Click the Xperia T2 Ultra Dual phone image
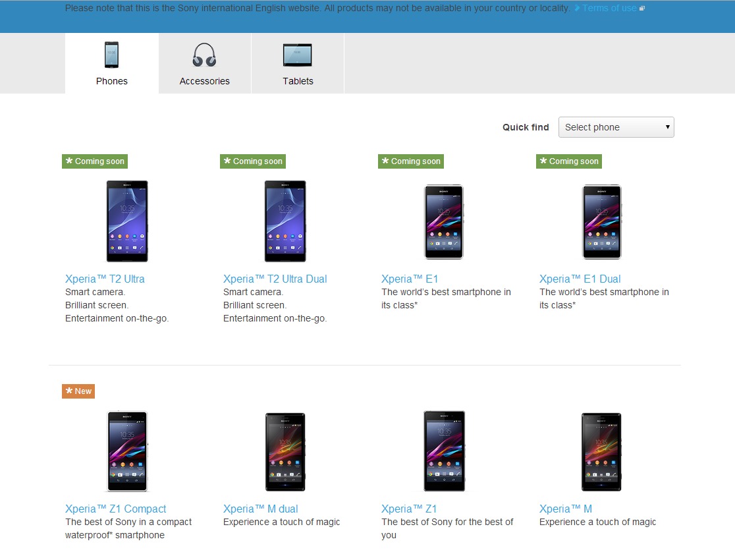 coord(285,221)
